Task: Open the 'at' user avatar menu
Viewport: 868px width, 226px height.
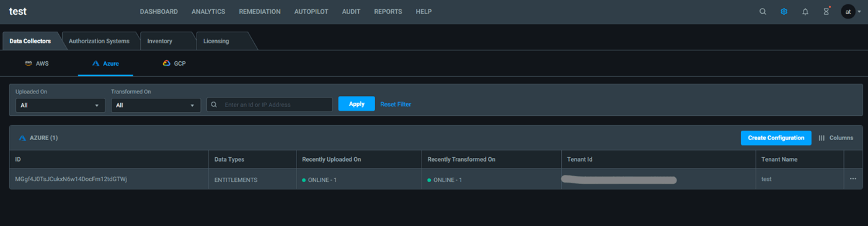Action: (848, 12)
